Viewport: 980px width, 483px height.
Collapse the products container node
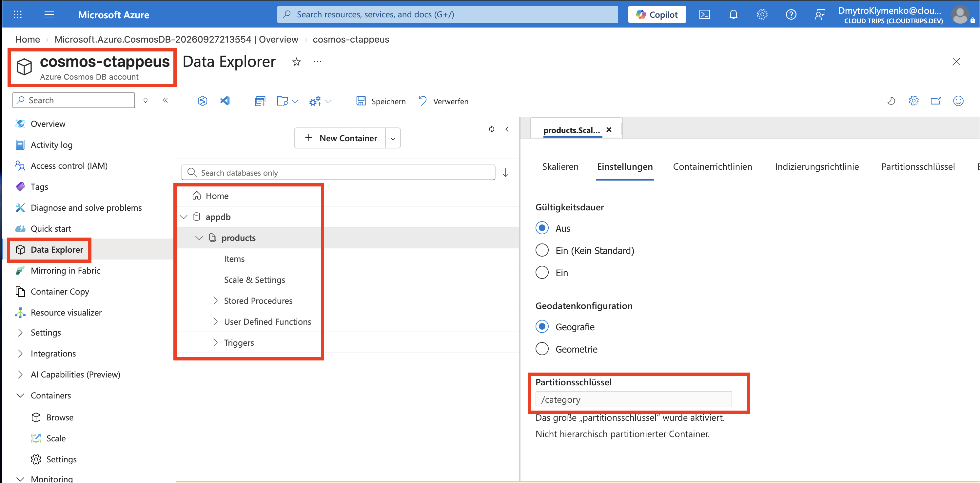click(199, 238)
